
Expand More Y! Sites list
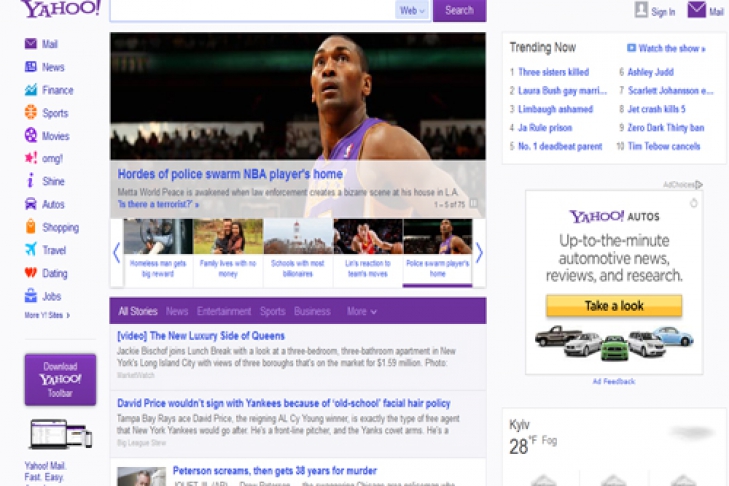49,315
